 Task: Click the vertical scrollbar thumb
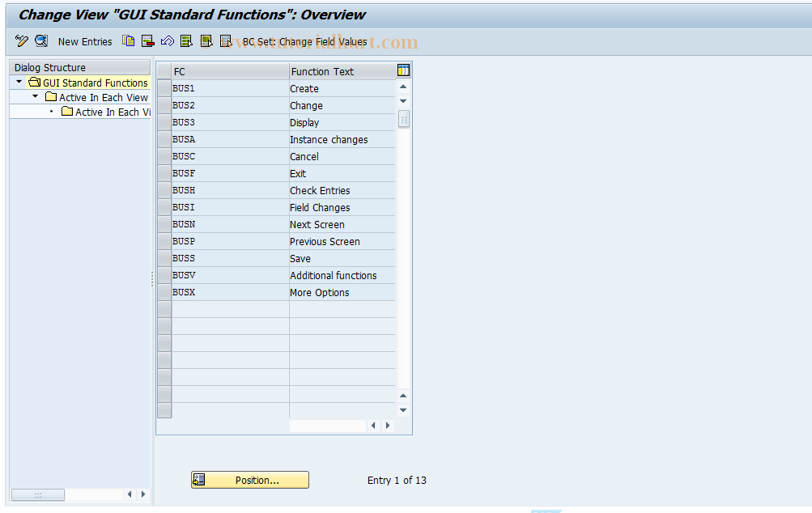[403, 119]
